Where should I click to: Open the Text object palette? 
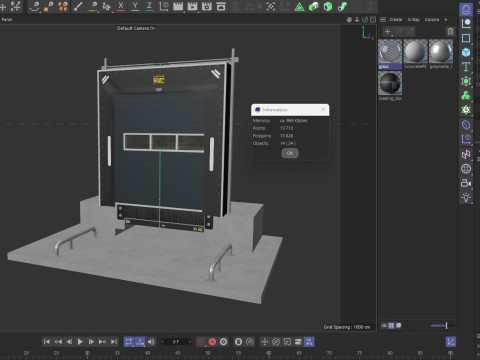pos(466,67)
